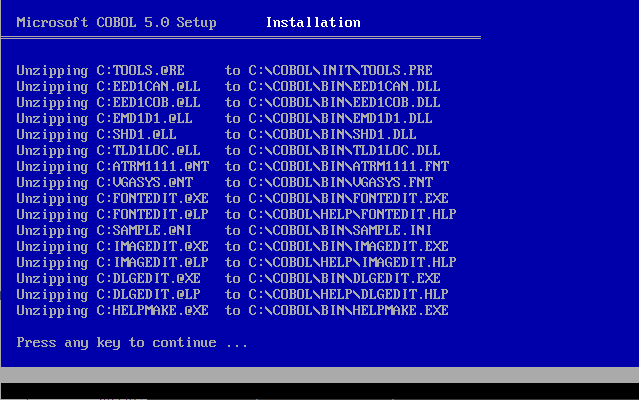Image resolution: width=639 pixels, height=400 pixels.
Task: Click the 'Microsoft COBOL 5.0 Setup' title text
Action: point(116,22)
